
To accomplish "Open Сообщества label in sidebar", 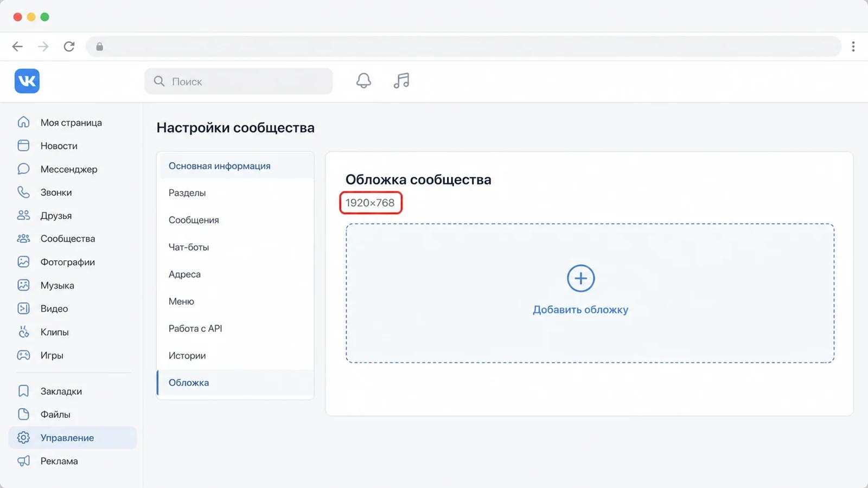I will (x=68, y=239).
